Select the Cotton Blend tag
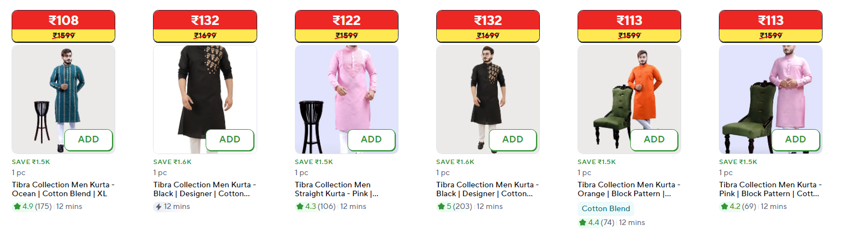Image resolution: width=868 pixels, height=235 pixels. tap(605, 209)
